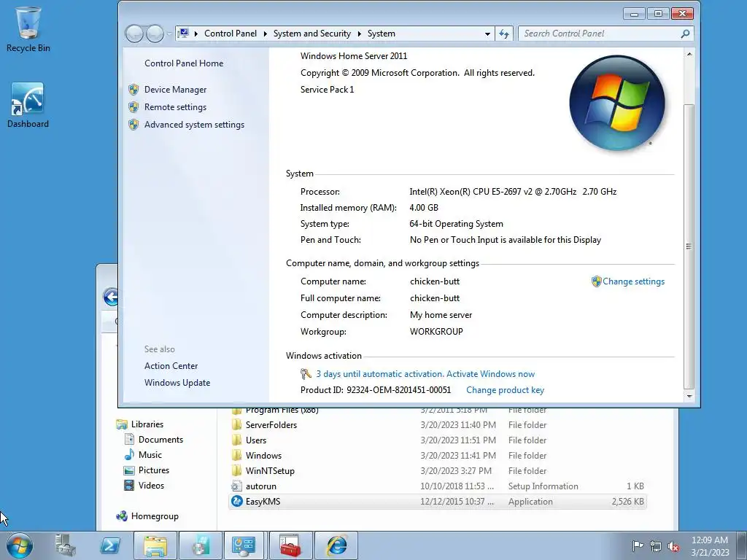Switch to Windows Explorer taskbar button
Viewport: 747px width, 560px height.
(x=155, y=545)
